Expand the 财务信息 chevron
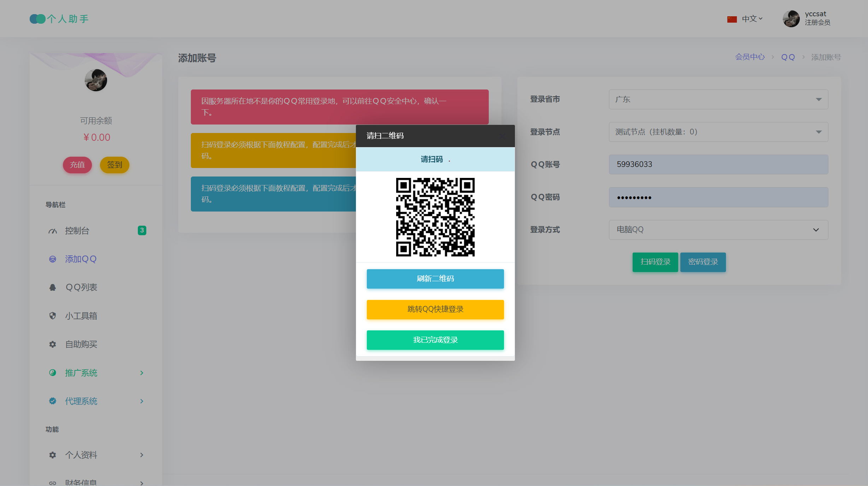Image resolution: width=868 pixels, height=486 pixels. point(142,483)
